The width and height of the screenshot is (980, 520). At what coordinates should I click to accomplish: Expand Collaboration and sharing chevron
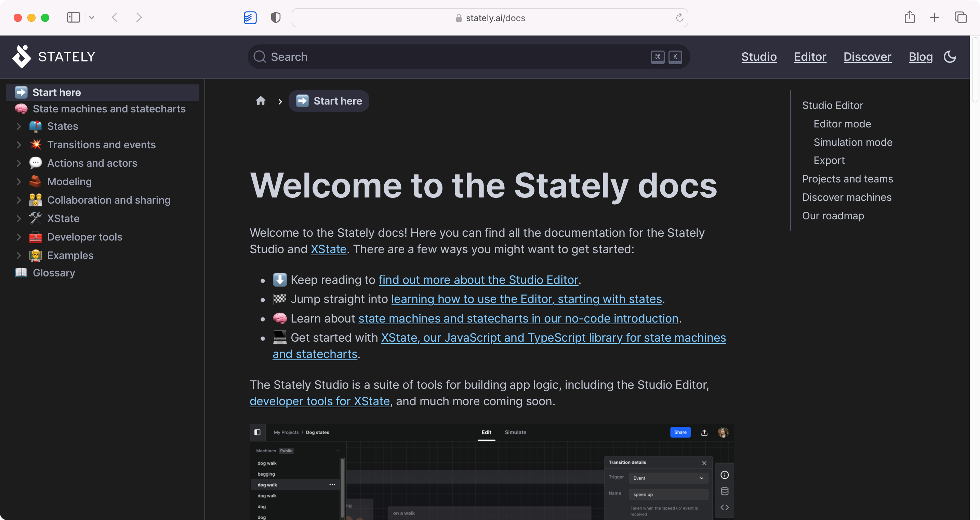[18, 200]
